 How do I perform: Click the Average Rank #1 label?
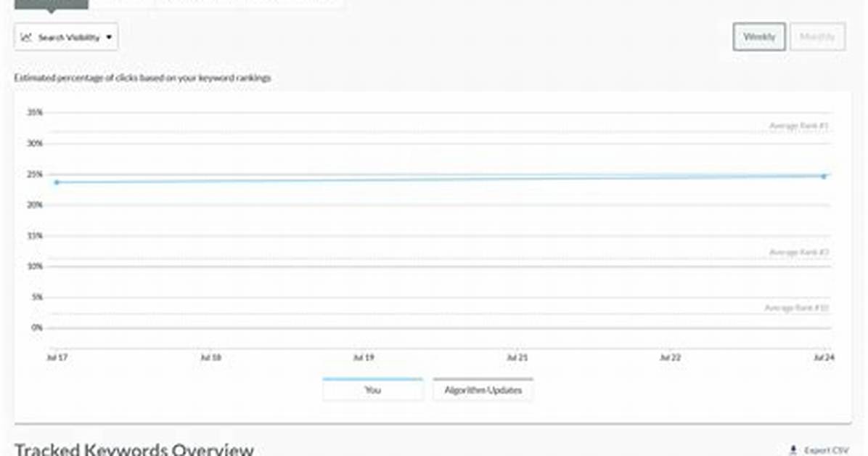[x=799, y=126]
